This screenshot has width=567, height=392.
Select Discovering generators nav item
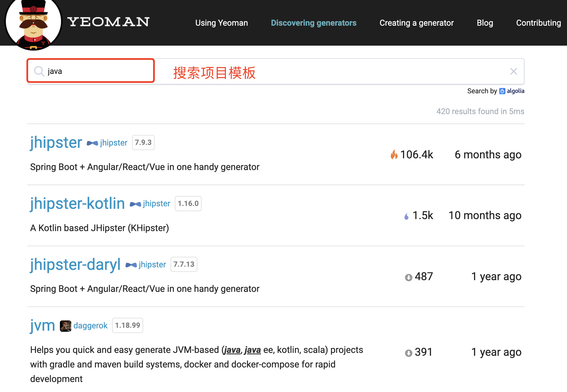313,23
